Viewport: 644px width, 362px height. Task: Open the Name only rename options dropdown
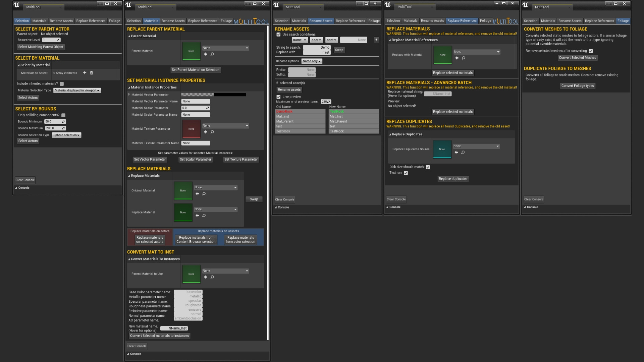(x=312, y=61)
